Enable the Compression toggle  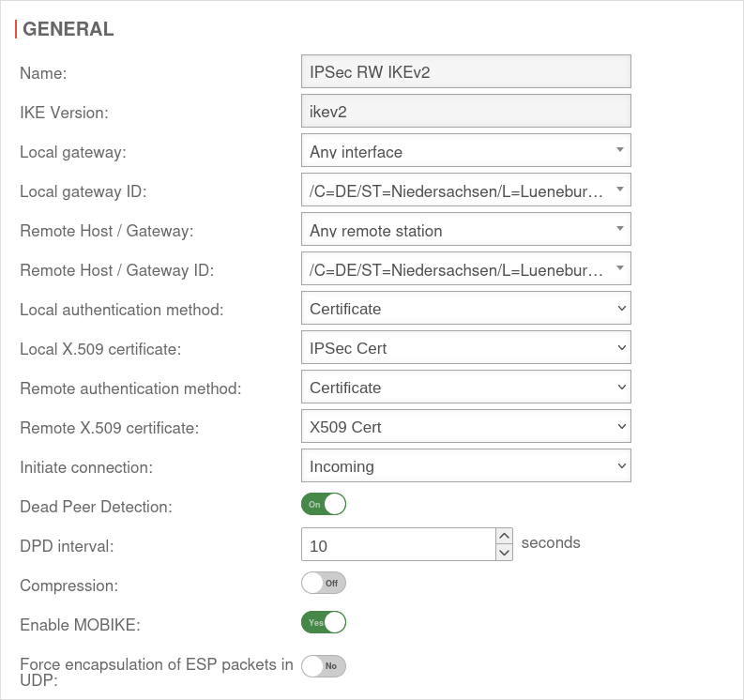pos(324,583)
